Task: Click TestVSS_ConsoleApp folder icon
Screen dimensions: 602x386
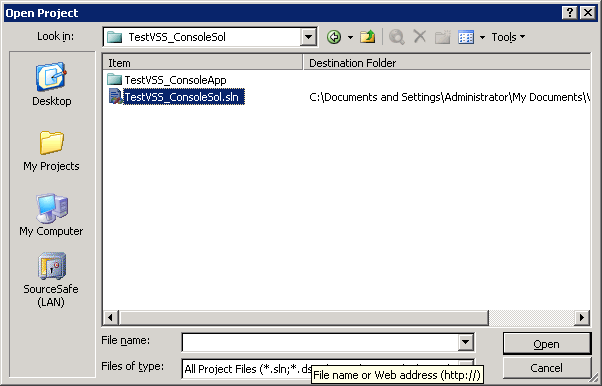Action: 114,80
